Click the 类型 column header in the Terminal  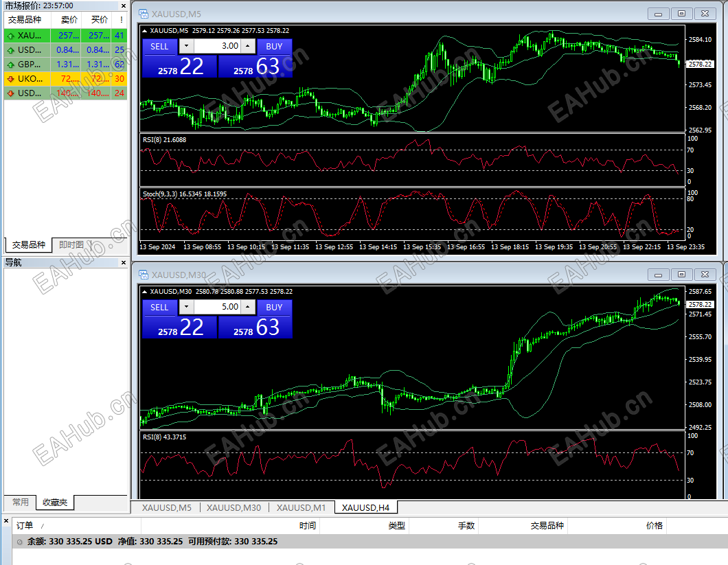365,526
